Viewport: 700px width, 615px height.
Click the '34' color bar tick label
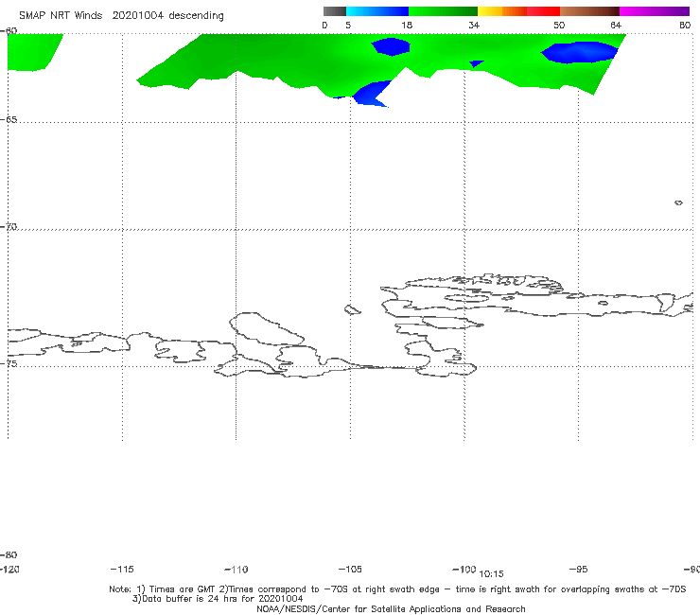pos(474,25)
